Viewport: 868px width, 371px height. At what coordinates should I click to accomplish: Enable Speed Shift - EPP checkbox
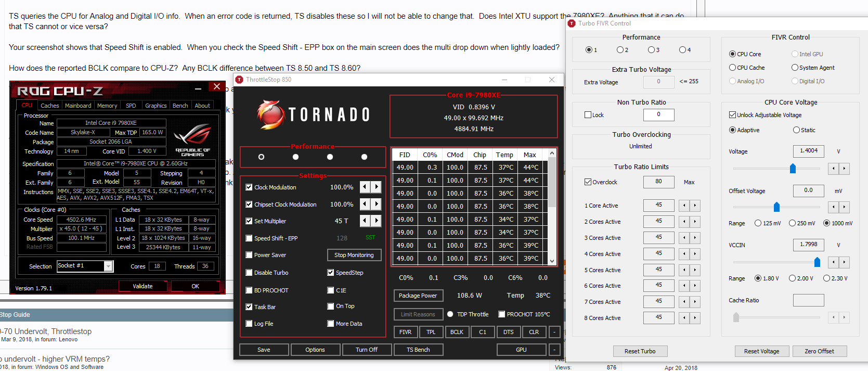[249, 238]
